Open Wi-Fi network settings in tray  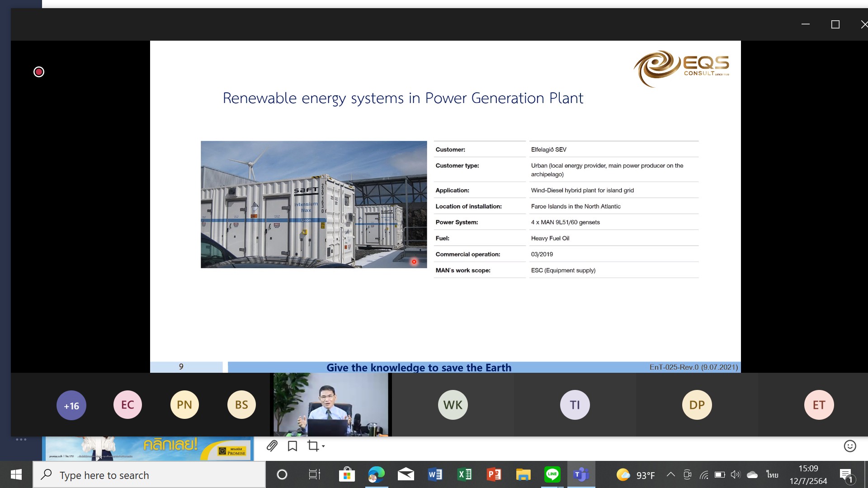[x=704, y=474]
